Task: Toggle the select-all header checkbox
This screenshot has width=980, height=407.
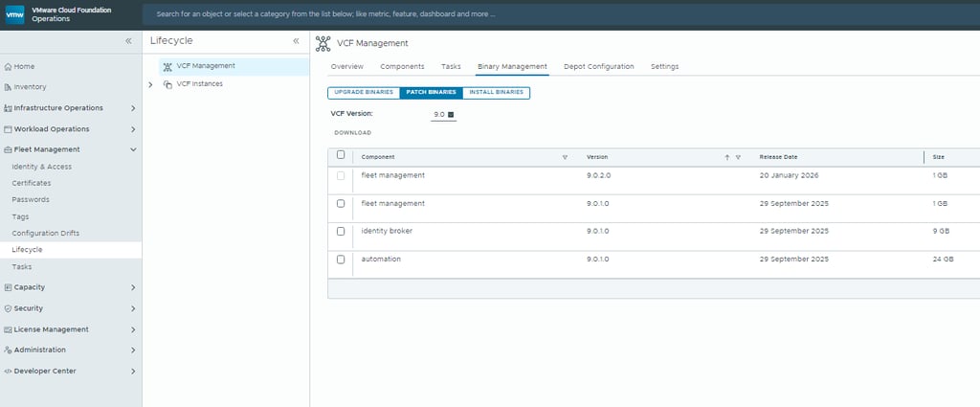Action: (x=341, y=154)
